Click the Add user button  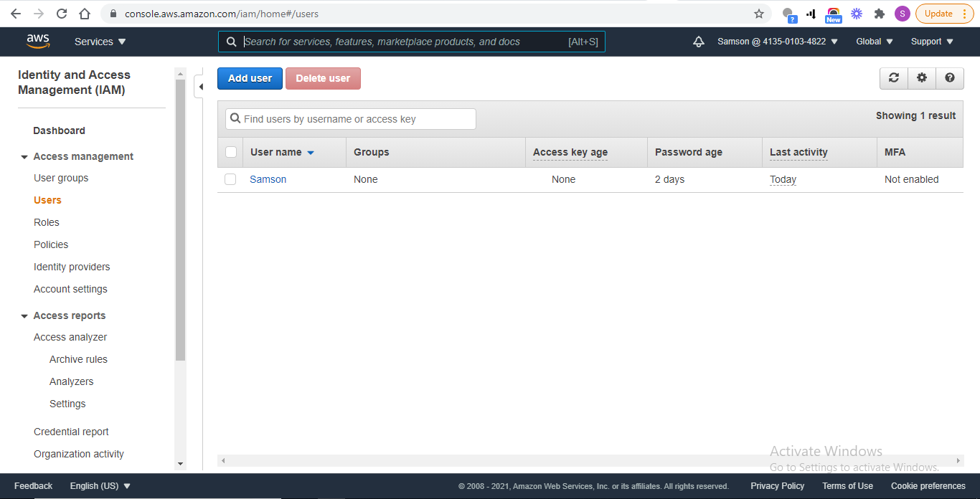250,78
